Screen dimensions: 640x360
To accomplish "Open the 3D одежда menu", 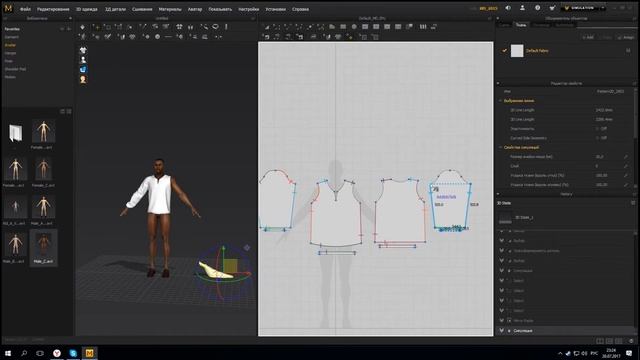I will point(87,9).
